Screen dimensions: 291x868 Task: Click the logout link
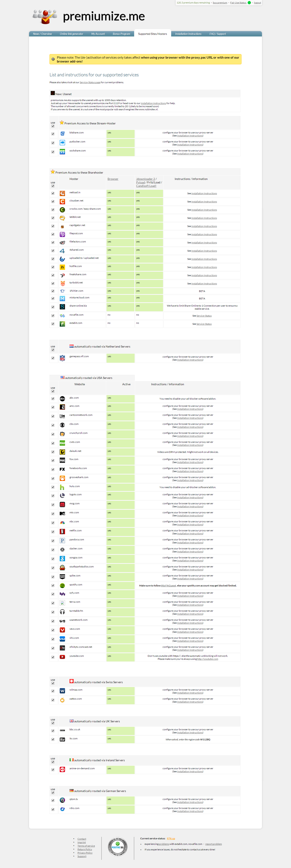257,3
